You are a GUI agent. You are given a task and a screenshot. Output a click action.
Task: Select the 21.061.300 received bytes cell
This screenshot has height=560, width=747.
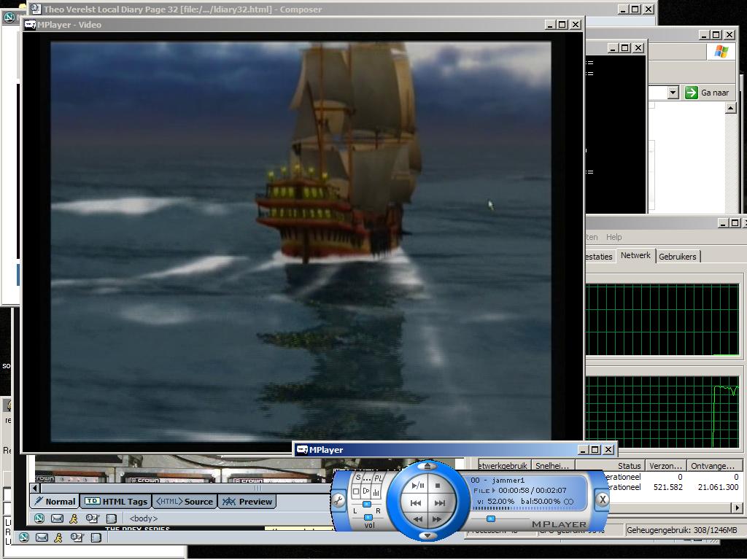tap(718, 487)
